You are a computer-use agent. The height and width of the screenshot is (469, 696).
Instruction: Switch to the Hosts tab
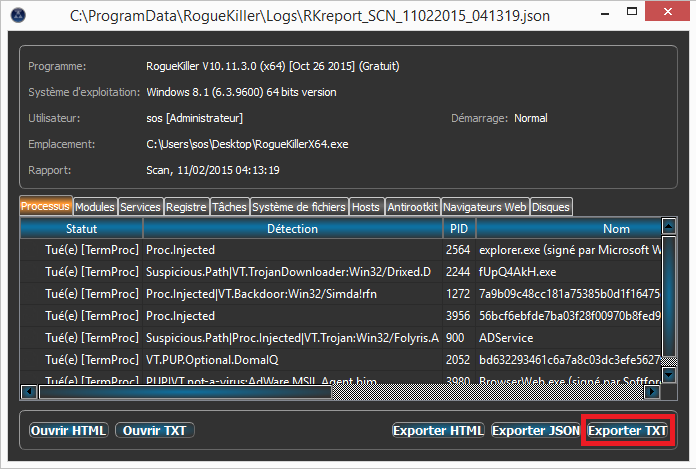(x=367, y=207)
